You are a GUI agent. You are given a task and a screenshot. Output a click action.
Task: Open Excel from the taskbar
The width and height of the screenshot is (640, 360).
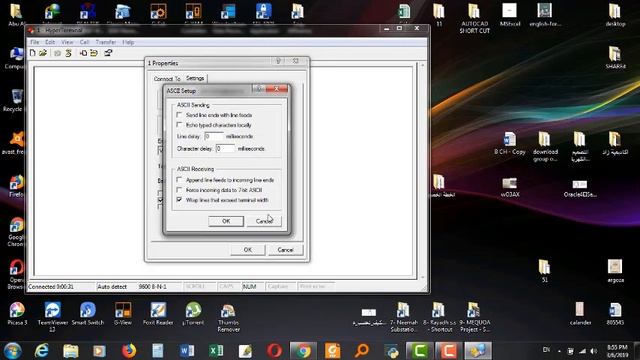216,351
